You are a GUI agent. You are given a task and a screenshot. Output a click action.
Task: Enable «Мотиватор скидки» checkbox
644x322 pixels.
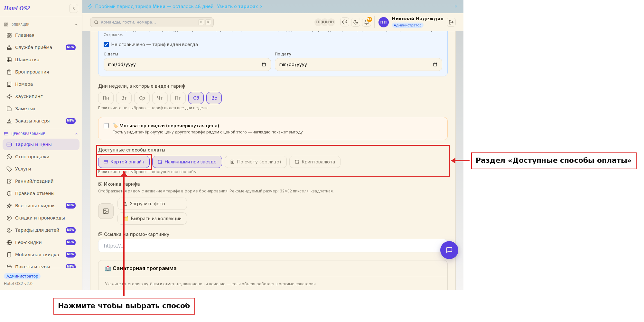pos(106,126)
